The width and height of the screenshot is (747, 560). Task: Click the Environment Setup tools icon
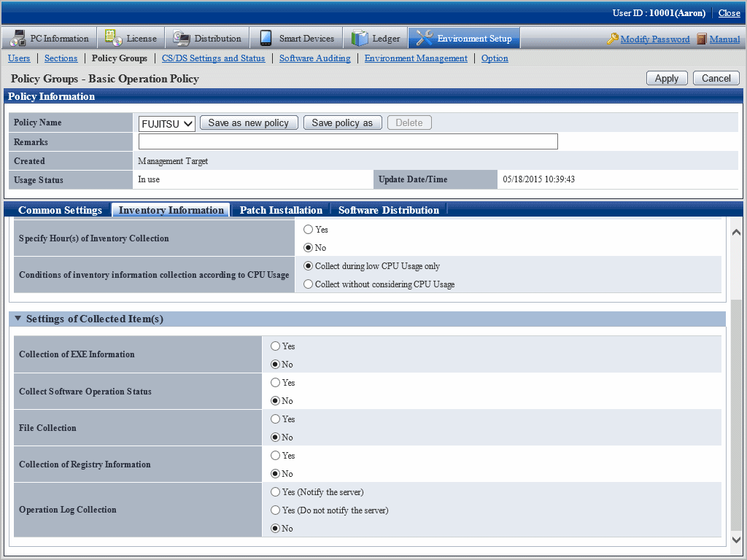pyautogui.click(x=424, y=39)
